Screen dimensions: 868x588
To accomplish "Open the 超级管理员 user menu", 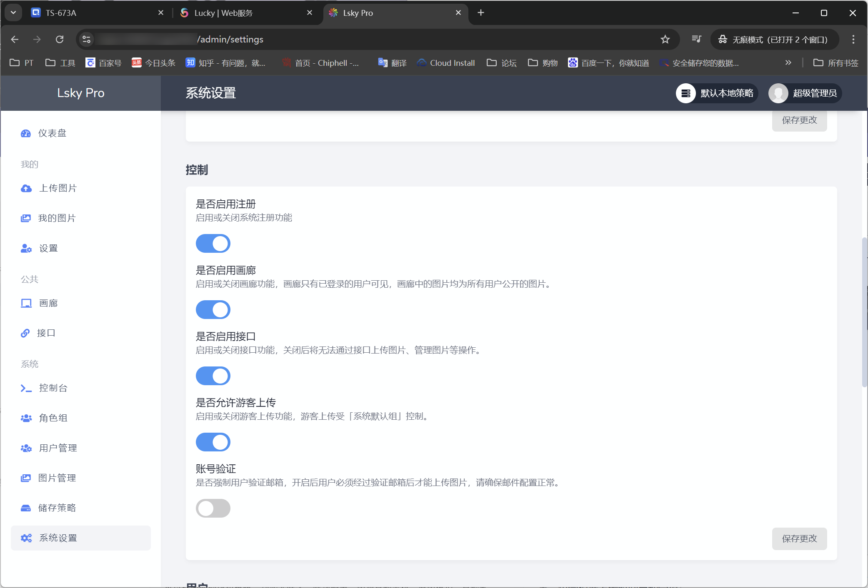I will coord(805,93).
